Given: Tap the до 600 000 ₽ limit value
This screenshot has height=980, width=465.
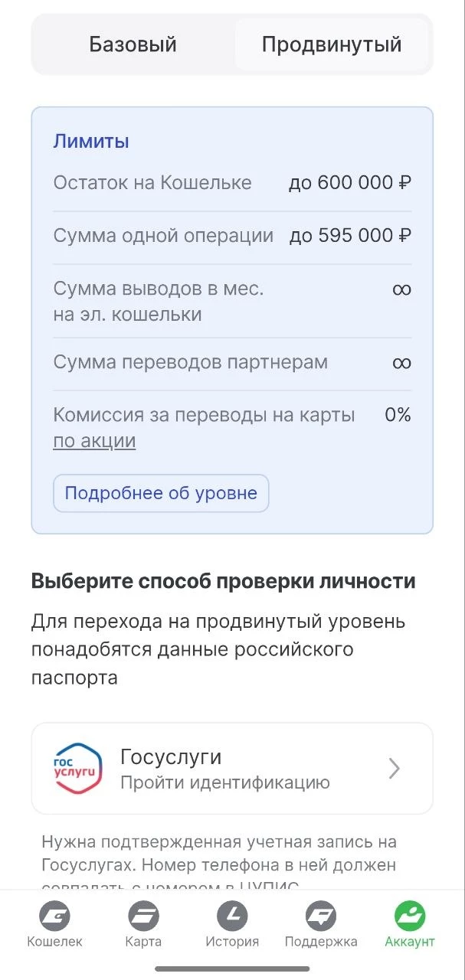Looking at the screenshot, I should 349,182.
